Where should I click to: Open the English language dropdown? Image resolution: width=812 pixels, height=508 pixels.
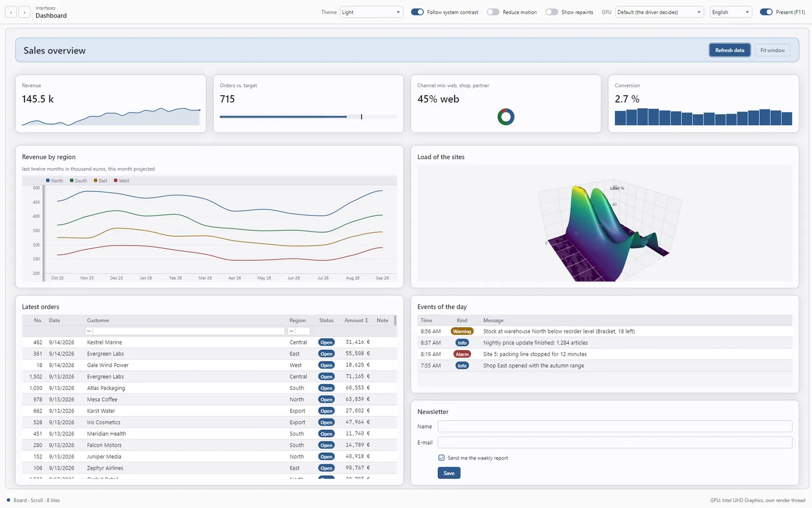click(x=730, y=12)
